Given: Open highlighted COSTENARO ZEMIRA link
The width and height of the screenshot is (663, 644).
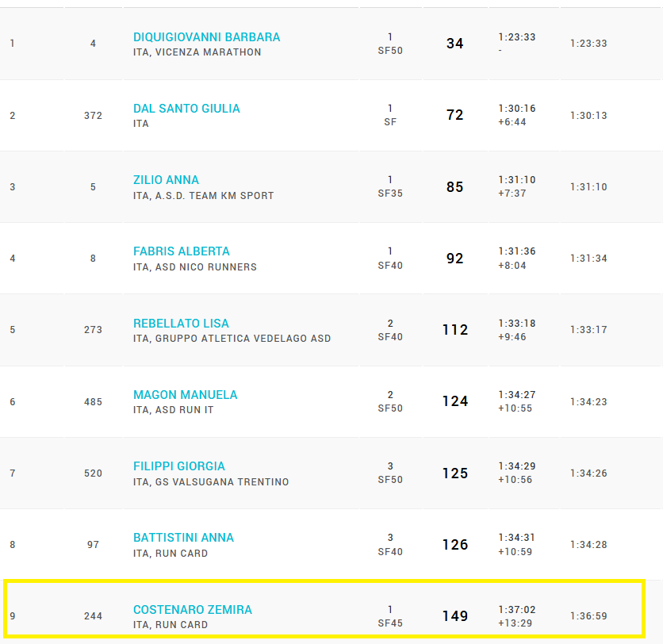Looking at the screenshot, I should (192, 610).
